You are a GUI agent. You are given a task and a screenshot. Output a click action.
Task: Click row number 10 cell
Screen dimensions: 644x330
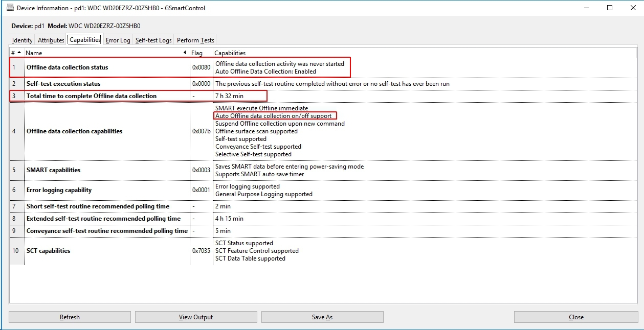coord(16,251)
